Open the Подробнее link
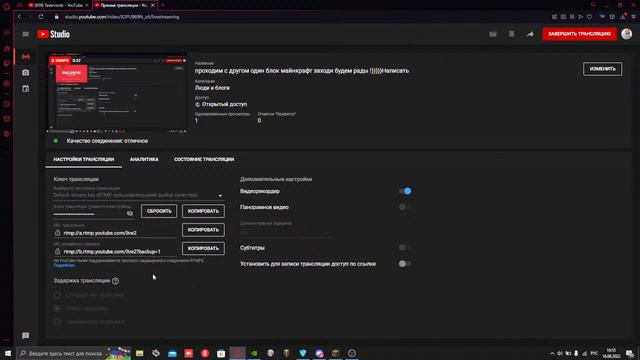The width and height of the screenshot is (640, 360). pos(64,265)
